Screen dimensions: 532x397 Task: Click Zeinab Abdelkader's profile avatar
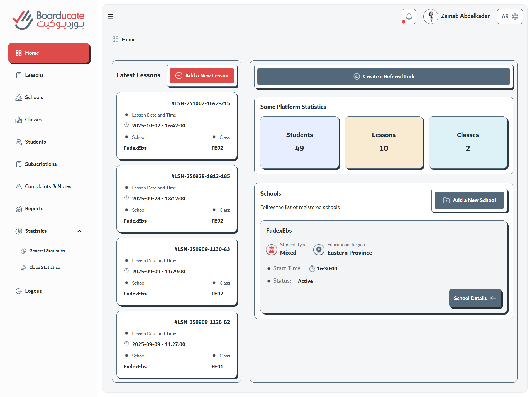click(x=431, y=16)
